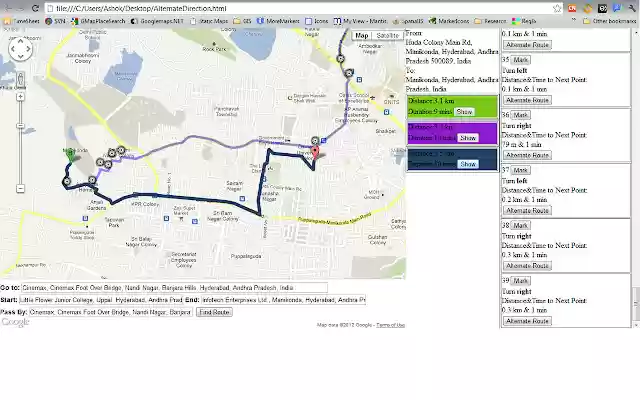Click Mark for step 39
The width and height of the screenshot is (640, 400).
[520, 281]
